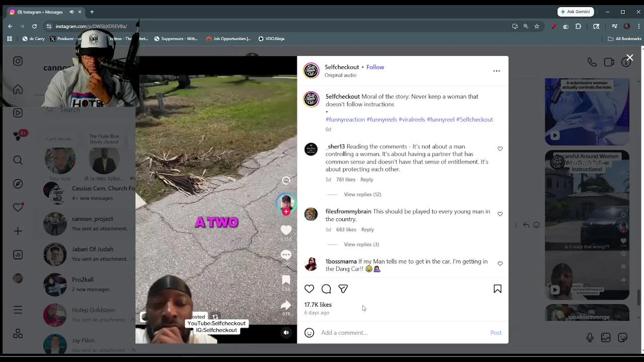Open dashboard chart icon in sidebar
Viewport: 644px width, 362px height.
click(x=18, y=255)
